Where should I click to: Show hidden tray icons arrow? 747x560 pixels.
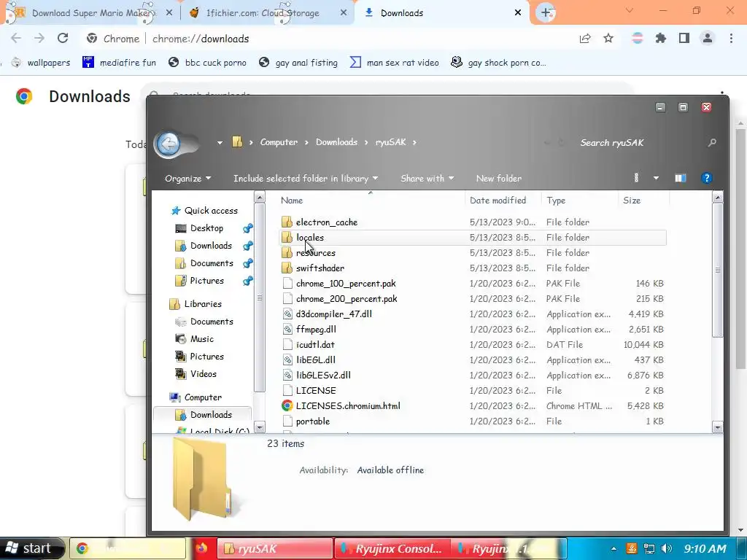(x=614, y=549)
